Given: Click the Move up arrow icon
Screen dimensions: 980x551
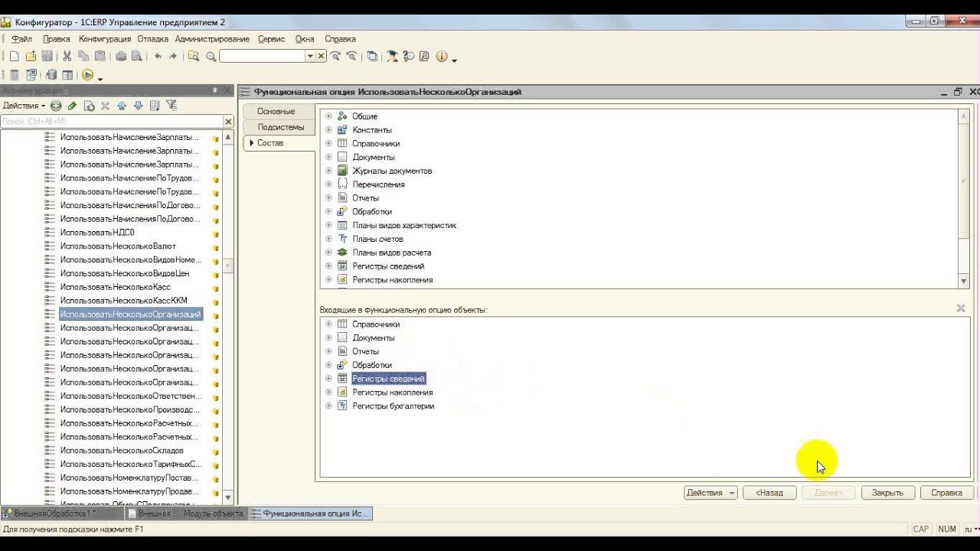Looking at the screenshot, I should 122,106.
